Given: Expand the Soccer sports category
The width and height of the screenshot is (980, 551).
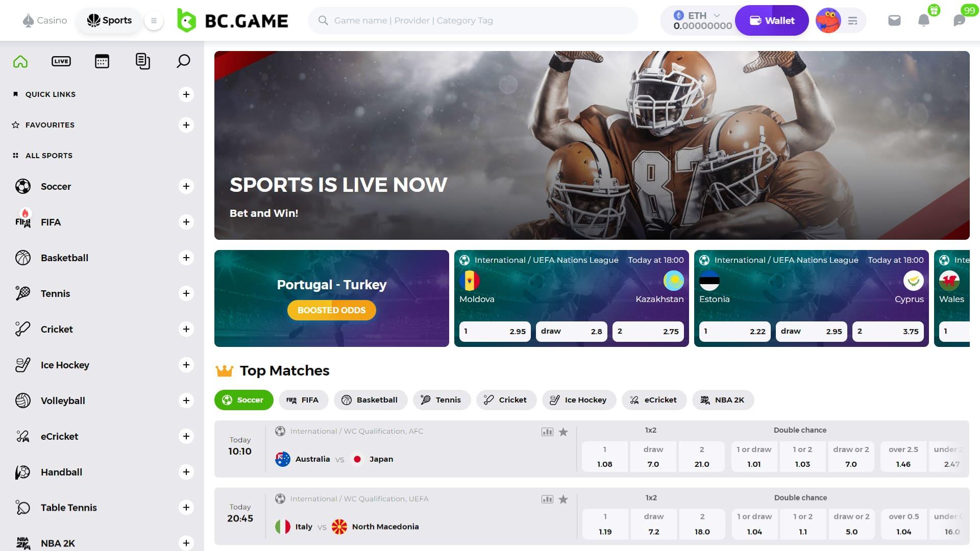Looking at the screenshot, I should coord(186,186).
